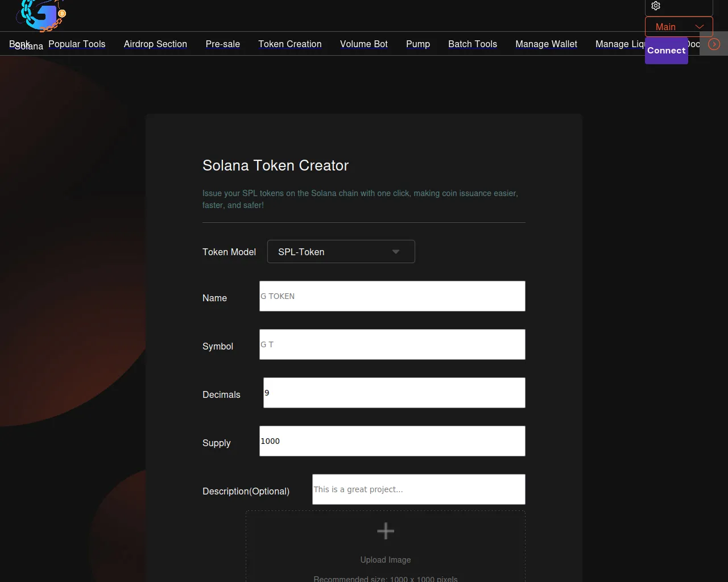Click the 'Symbol' label text
The image size is (728, 582).
point(218,346)
